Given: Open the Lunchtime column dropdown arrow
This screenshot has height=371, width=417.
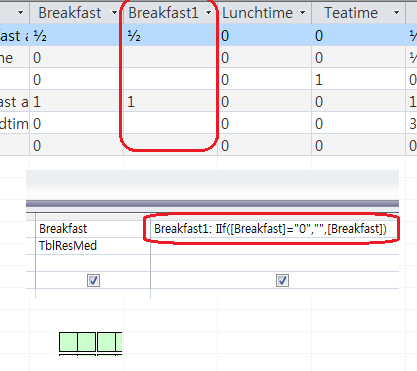Looking at the screenshot, I should click(303, 13).
